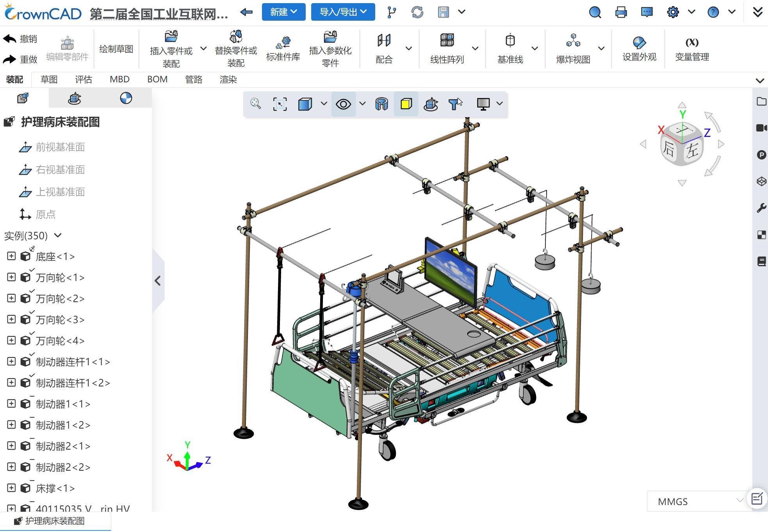768x532 pixels.
Task: Switch to the BOM tab
Action: (157, 80)
